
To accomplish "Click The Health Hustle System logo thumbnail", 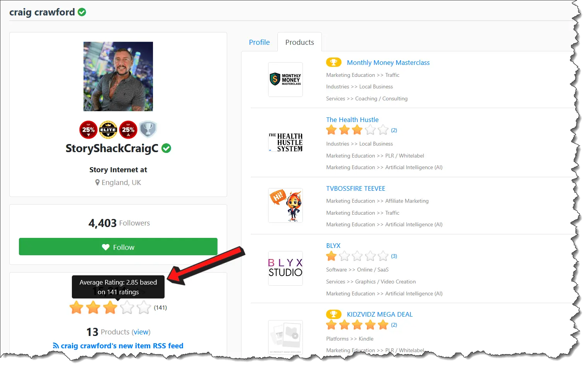I will point(286,142).
